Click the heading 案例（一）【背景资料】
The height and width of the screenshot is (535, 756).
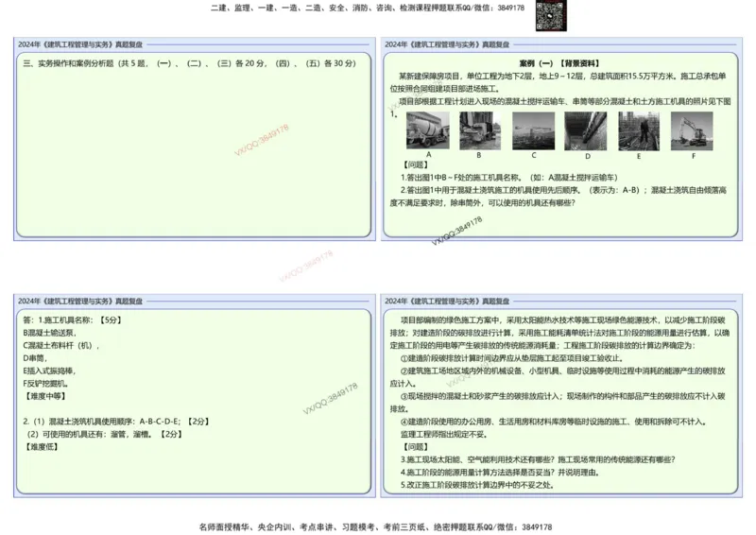point(559,63)
